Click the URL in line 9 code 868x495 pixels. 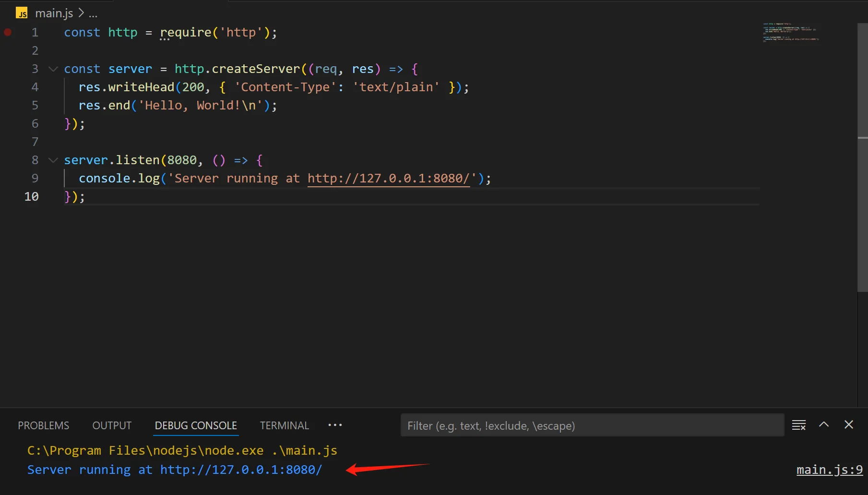pos(388,179)
